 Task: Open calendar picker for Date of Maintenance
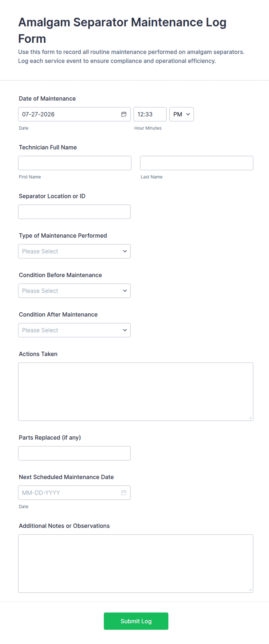click(x=124, y=114)
